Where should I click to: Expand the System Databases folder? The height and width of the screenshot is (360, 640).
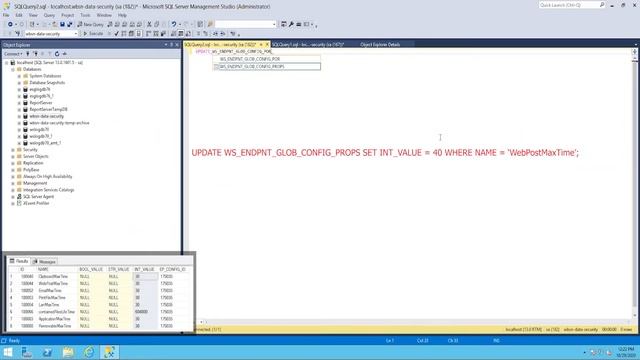coord(19,76)
